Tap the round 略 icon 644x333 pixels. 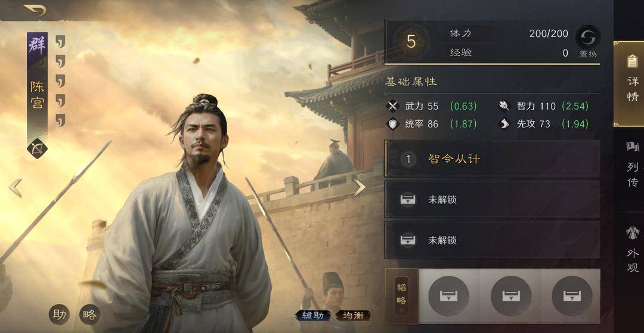[90, 315]
